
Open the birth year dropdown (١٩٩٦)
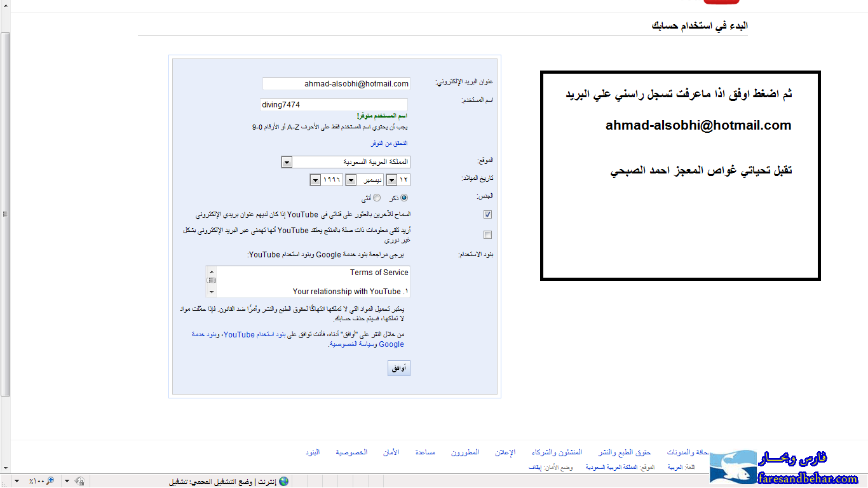tap(315, 180)
